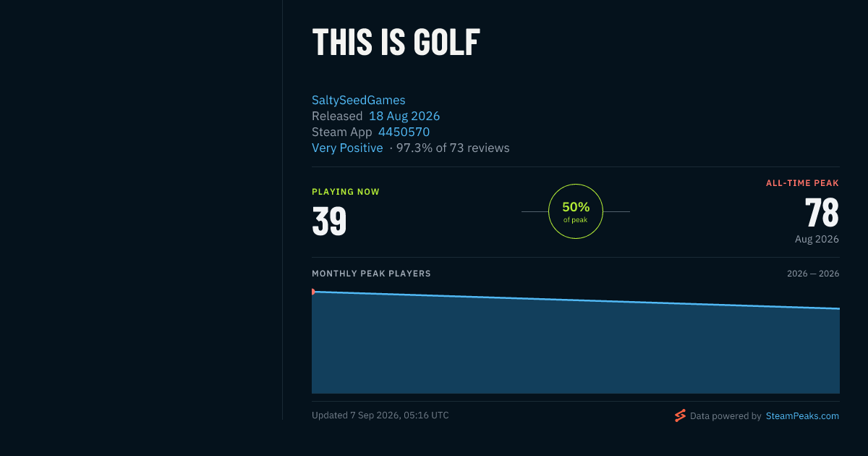The height and width of the screenshot is (456, 868).
Task: Click the red peak marker on chart
Action: [313, 292]
